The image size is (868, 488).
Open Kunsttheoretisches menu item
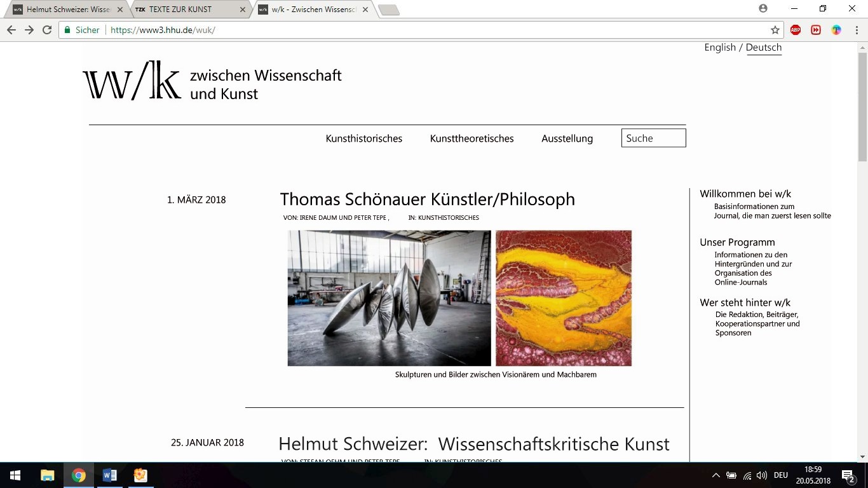point(471,139)
